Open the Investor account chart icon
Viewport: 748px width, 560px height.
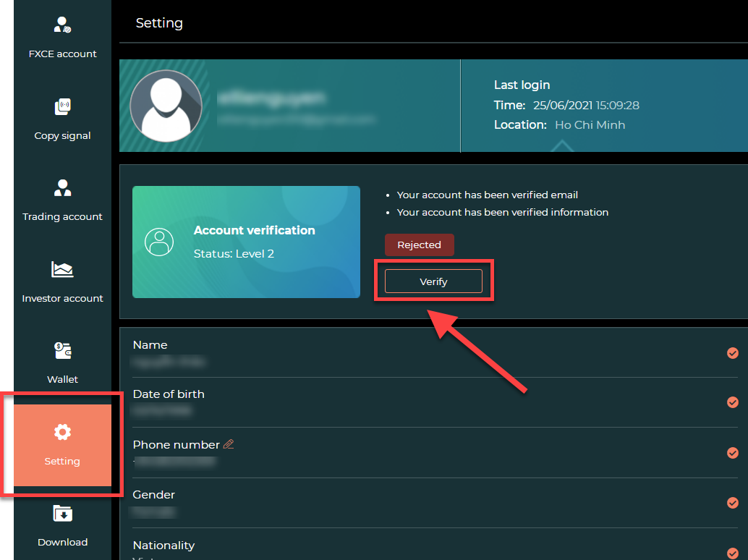62,270
